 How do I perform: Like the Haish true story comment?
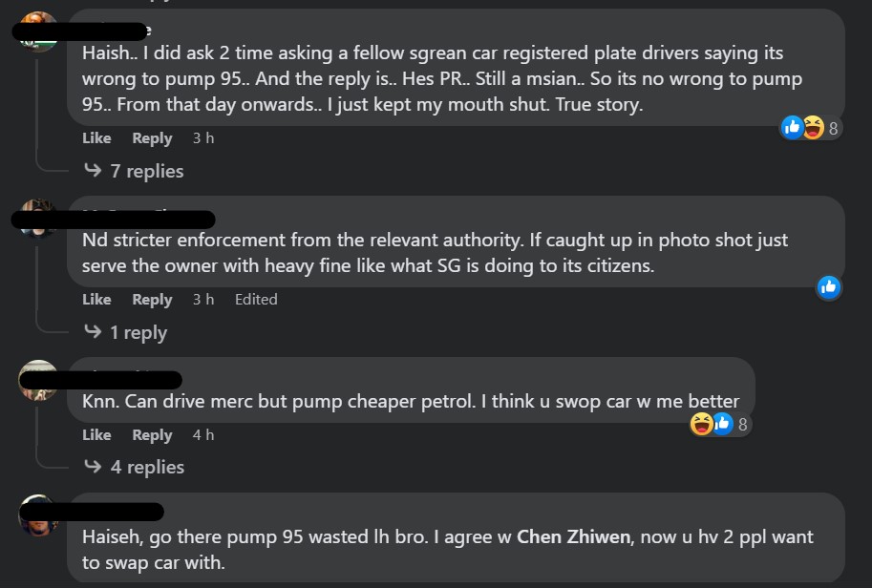click(x=96, y=138)
